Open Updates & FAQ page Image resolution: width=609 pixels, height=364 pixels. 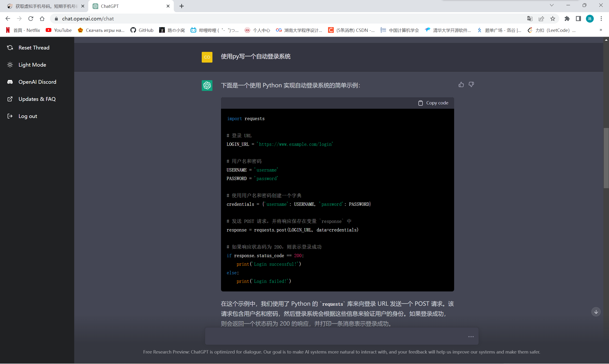pos(37,99)
